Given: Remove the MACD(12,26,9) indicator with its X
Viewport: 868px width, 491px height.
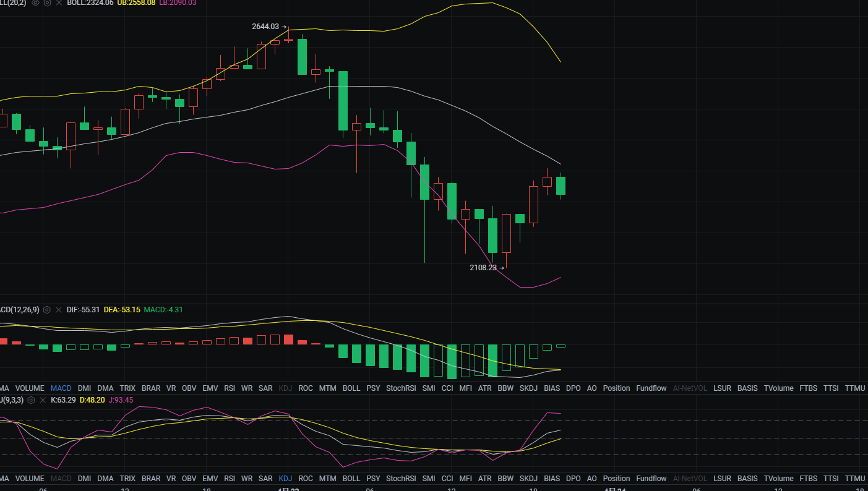Looking at the screenshot, I should 58,310.
